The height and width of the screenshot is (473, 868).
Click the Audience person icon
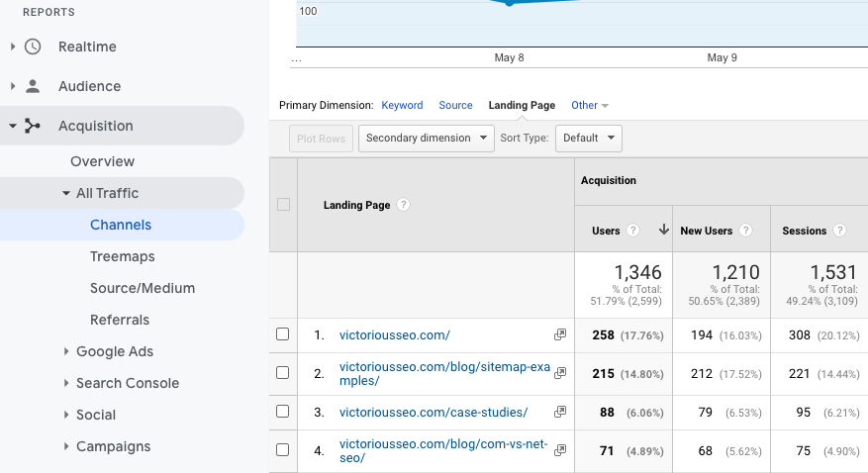33,86
